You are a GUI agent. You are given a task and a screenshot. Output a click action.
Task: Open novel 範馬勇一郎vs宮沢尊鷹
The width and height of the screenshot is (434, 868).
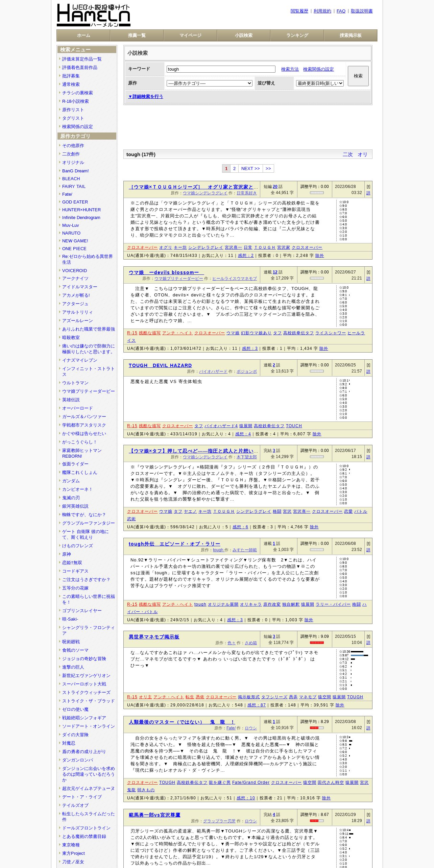click(154, 815)
